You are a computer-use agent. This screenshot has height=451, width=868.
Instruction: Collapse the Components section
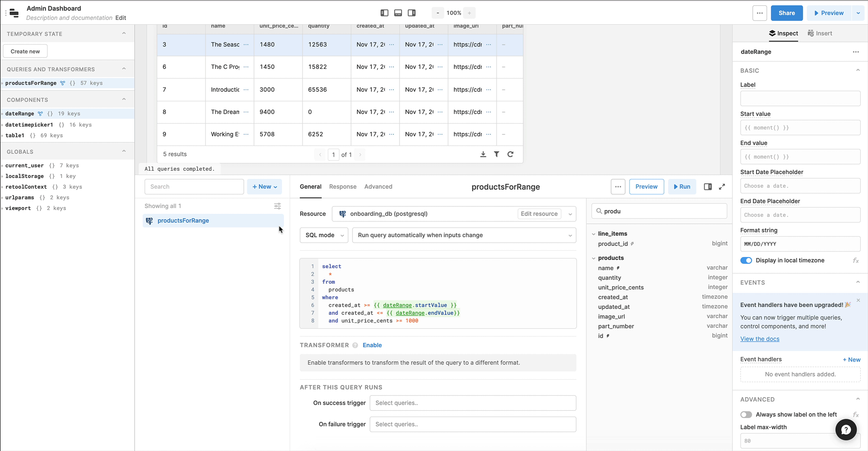click(x=124, y=99)
